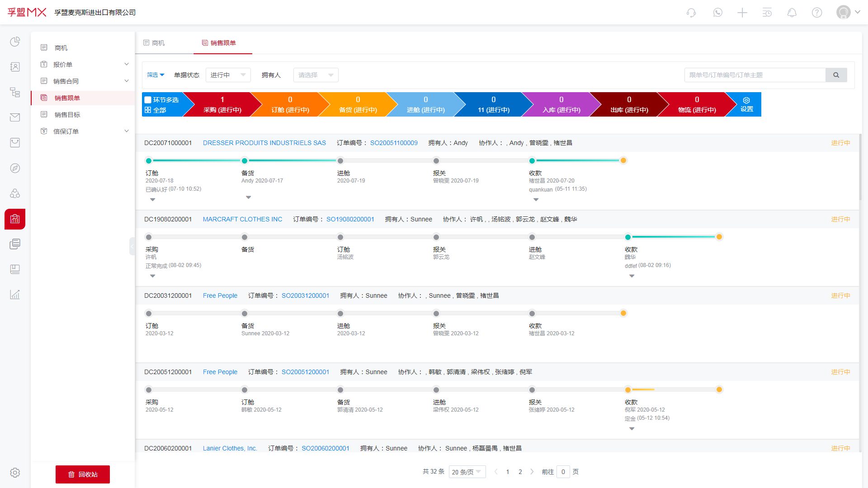Click the 回收站 recycle bin button
This screenshot has height=488, width=868.
pos(82,474)
